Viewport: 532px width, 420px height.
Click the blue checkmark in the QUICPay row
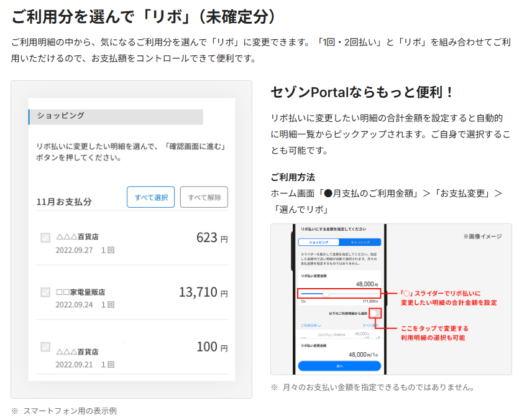[378, 338]
